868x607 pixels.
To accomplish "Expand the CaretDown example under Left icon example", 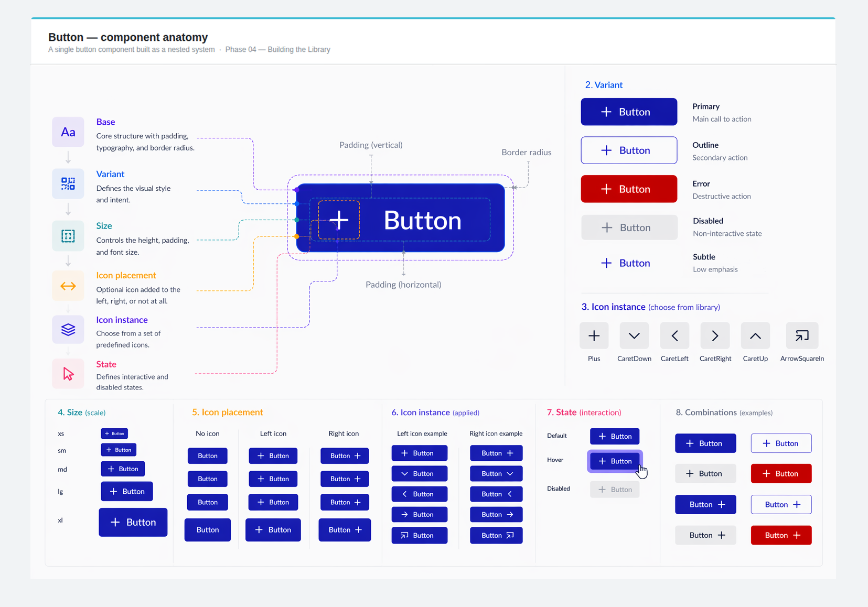I will (x=419, y=473).
